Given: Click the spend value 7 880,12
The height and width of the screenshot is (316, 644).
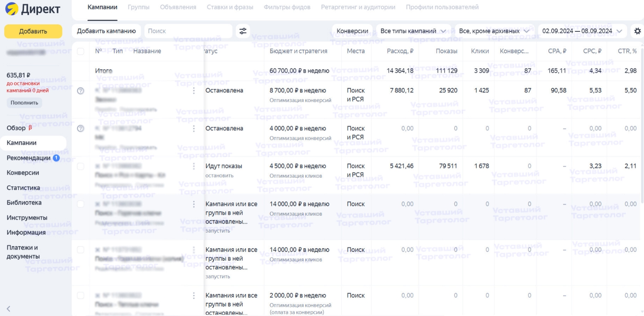Looking at the screenshot, I should pos(402,91).
